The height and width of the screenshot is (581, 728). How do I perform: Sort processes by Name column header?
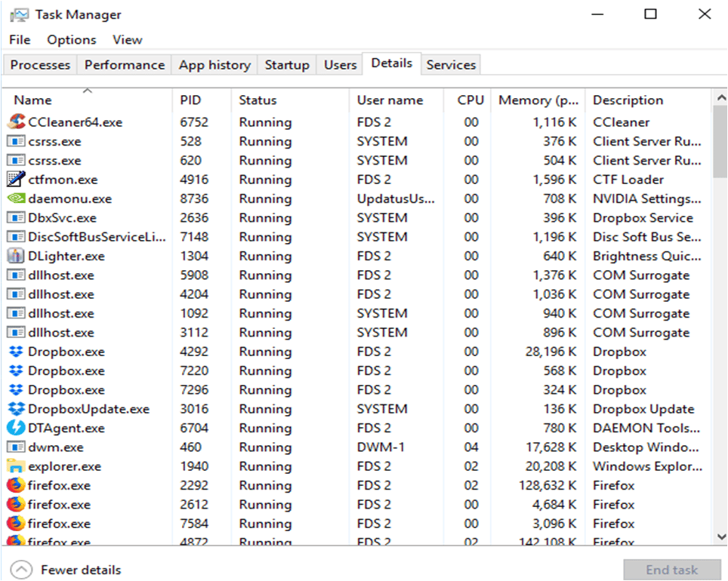coord(88,100)
